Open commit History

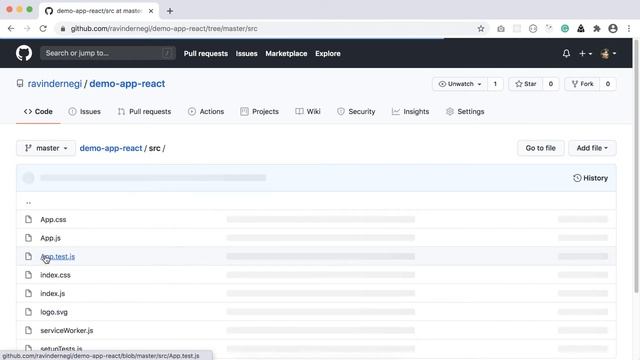590,178
